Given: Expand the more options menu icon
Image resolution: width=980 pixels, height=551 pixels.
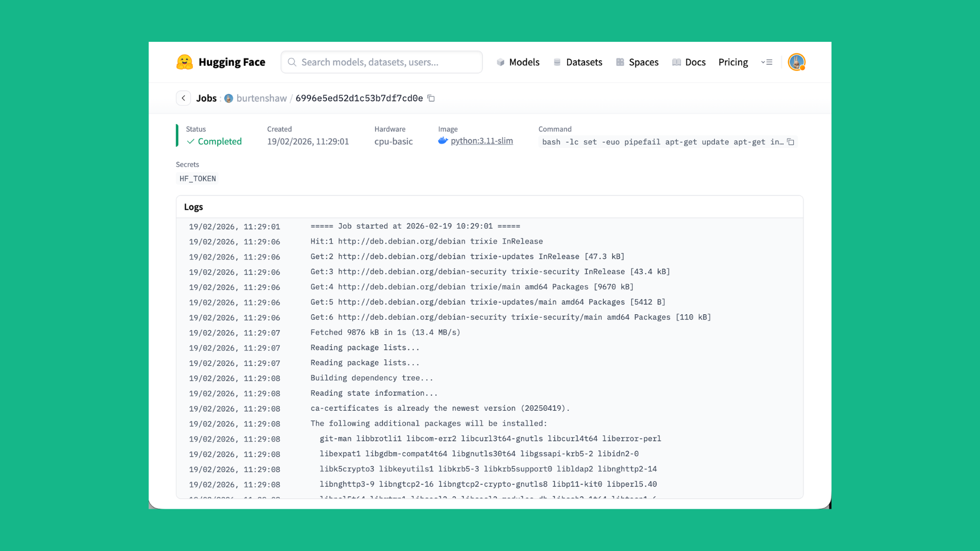Looking at the screenshot, I should click(x=767, y=62).
